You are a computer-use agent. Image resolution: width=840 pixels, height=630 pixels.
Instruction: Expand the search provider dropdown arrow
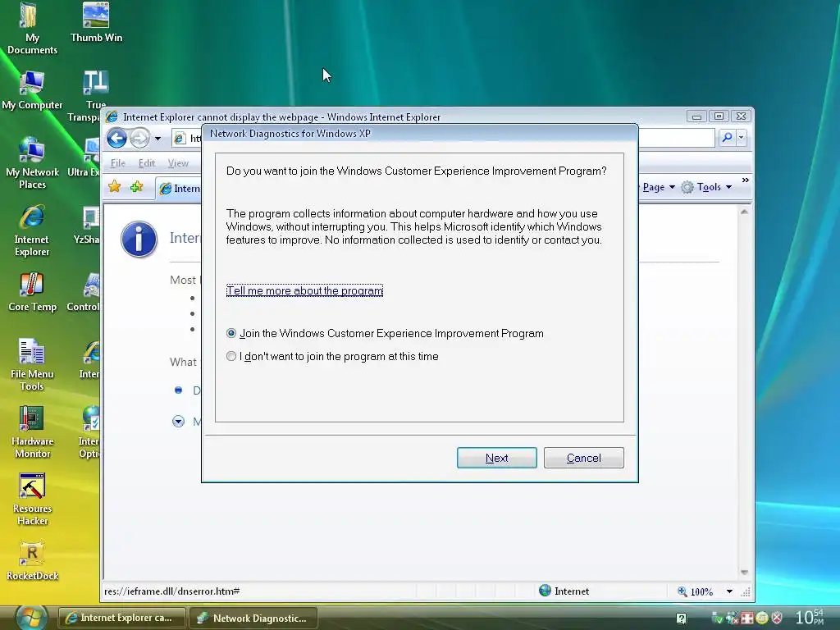pos(742,138)
